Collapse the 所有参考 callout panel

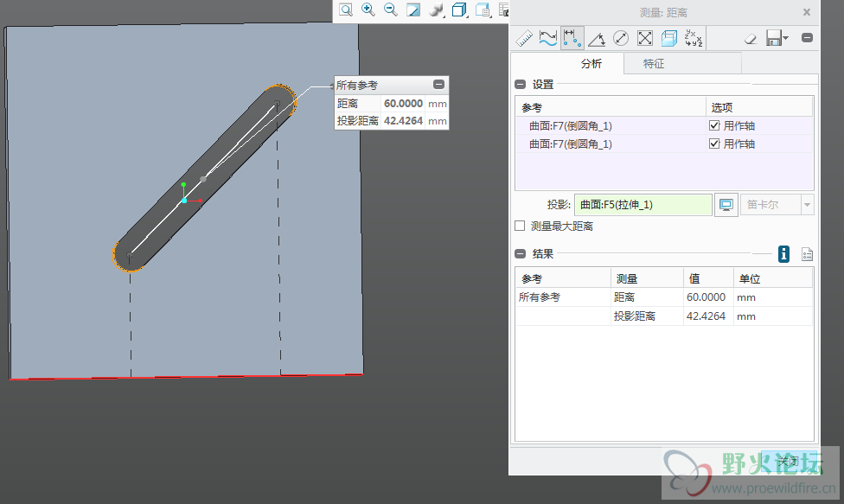tap(438, 85)
